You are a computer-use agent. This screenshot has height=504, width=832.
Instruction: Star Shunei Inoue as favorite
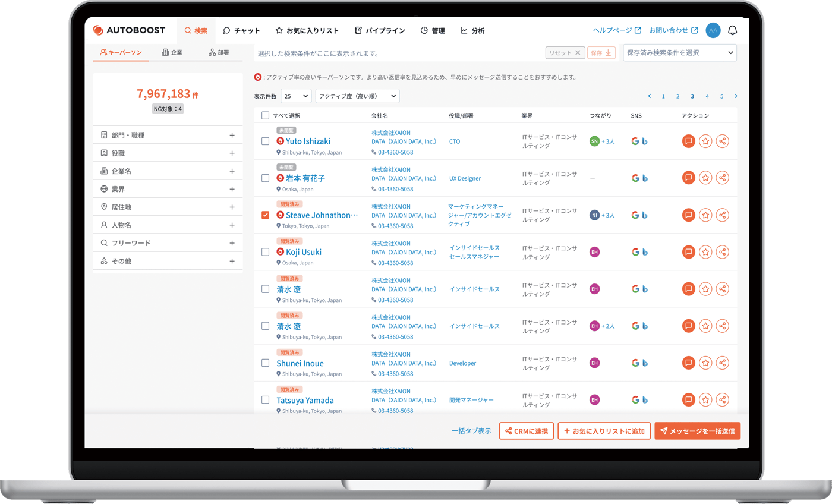[x=705, y=363]
